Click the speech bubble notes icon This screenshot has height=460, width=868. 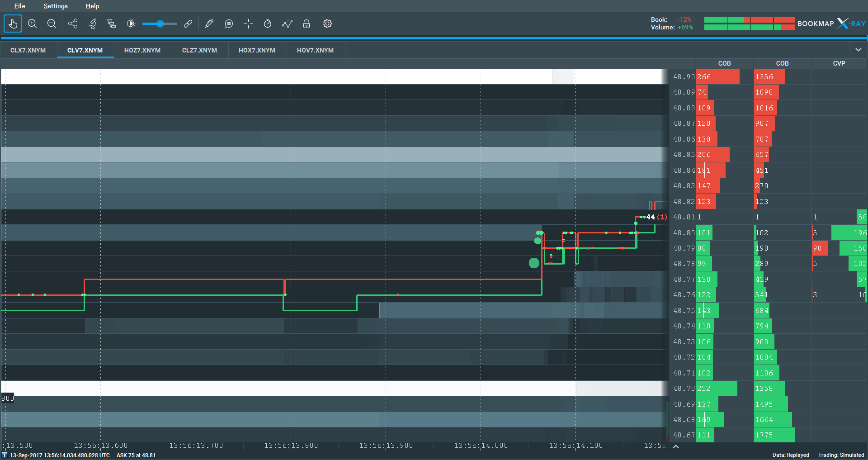[x=229, y=24]
